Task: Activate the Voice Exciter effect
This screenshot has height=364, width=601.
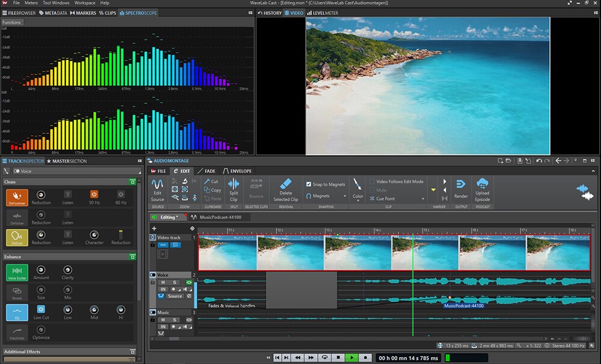Action: click(x=16, y=274)
